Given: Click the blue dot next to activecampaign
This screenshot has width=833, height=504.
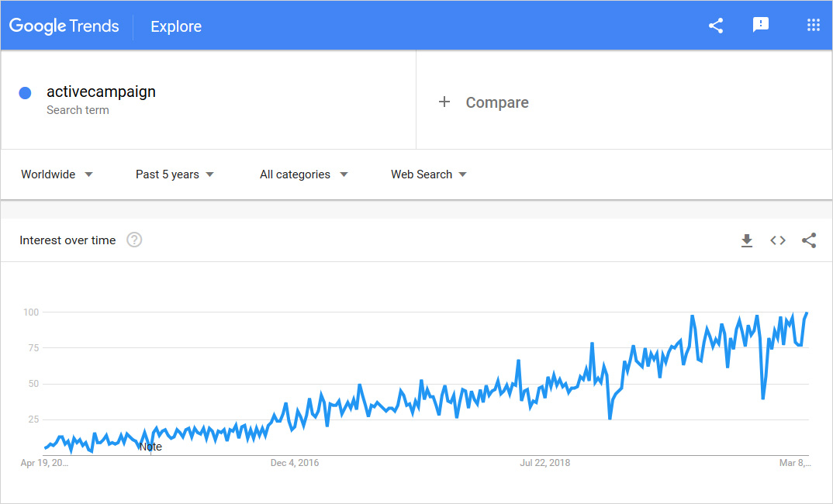Looking at the screenshot, I should 25,93.
